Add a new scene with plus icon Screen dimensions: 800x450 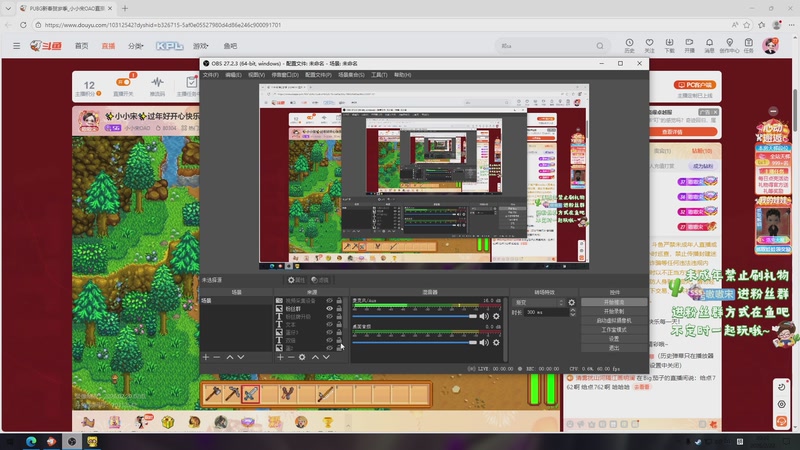click(x=206, y=357)
